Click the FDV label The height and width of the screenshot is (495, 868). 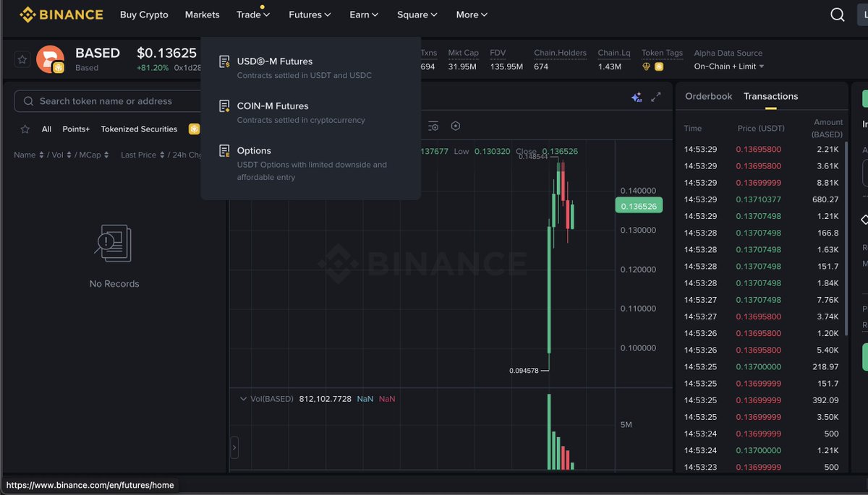pos(498,53)
